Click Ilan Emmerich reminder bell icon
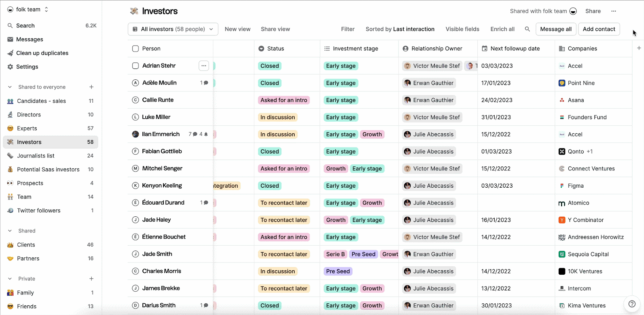 coord(206,134)
